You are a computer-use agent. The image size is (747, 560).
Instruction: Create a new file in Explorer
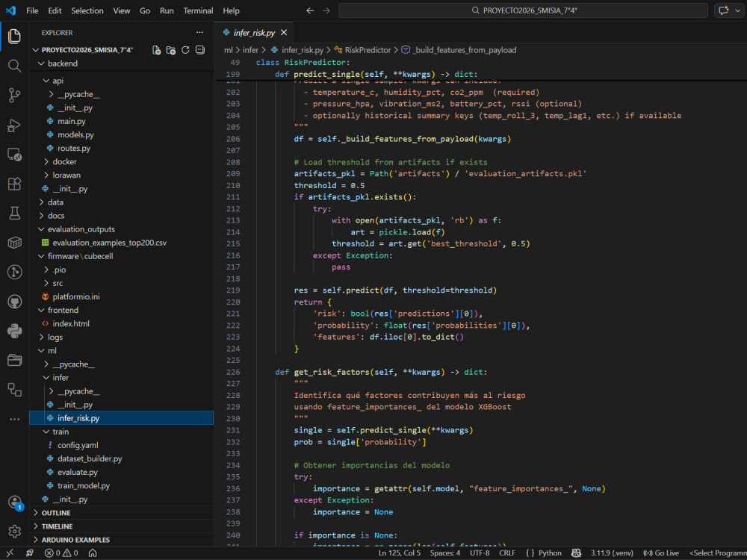[x=156, y=50]
